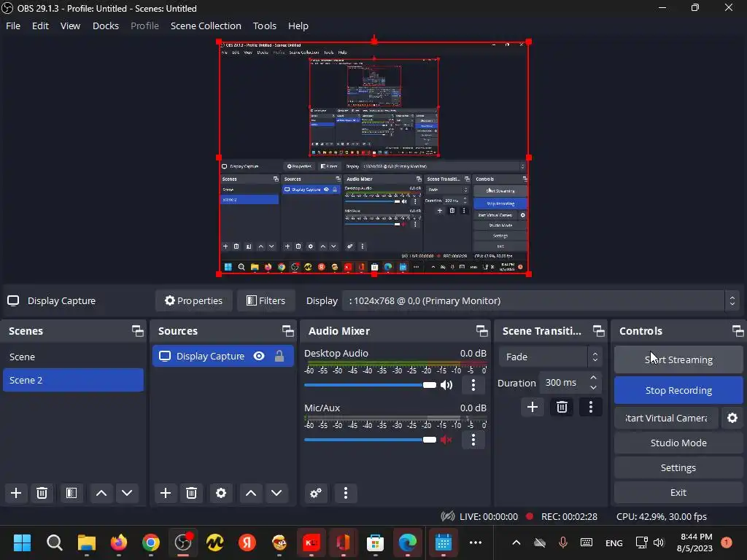Screen dimensions: 747x560
Task: Move the selected source up in the list
Action: coord(251,493)
